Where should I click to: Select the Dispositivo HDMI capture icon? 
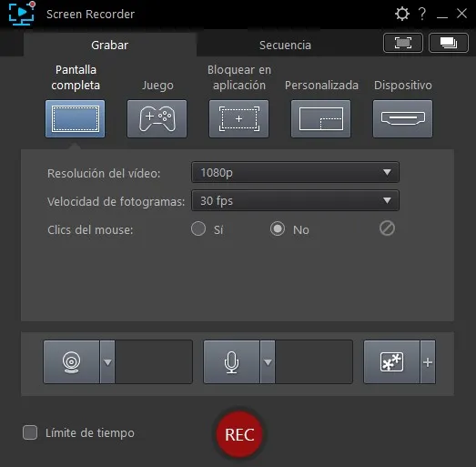(403, 118)
